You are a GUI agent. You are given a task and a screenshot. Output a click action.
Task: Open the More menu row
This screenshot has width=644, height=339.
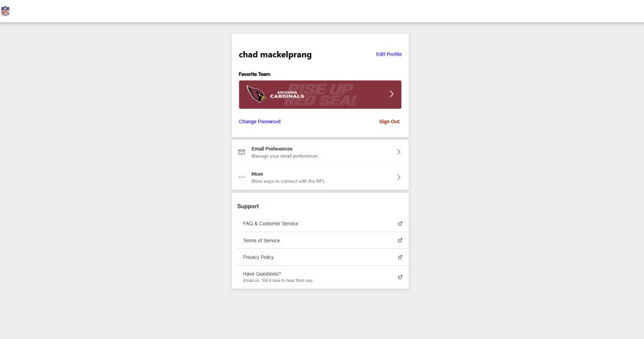click(320, 177)
